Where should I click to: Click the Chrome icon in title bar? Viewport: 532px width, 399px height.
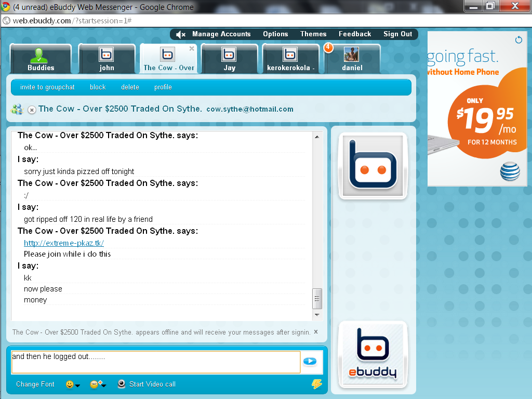click(x=5, y=6)
